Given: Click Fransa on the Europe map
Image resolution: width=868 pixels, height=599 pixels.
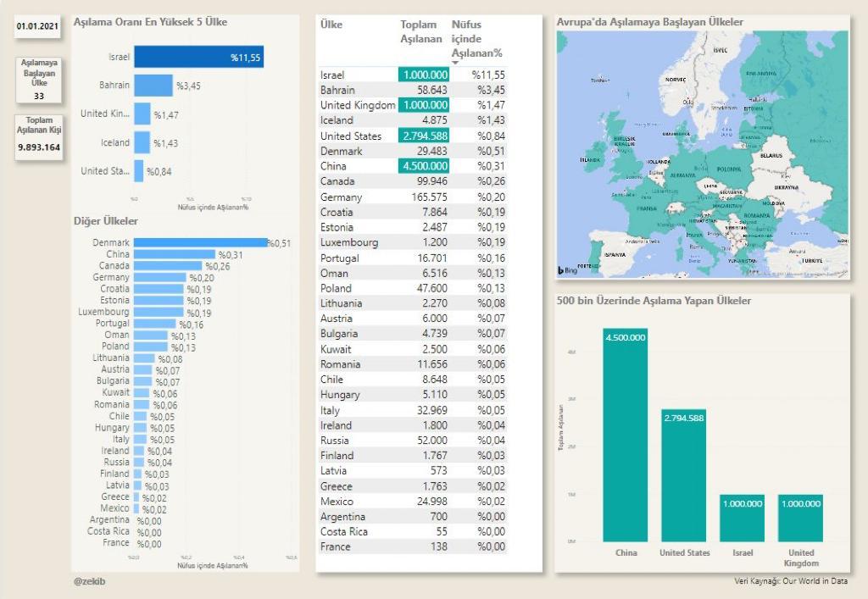Looking at the screenshot, I should point(647,208).
